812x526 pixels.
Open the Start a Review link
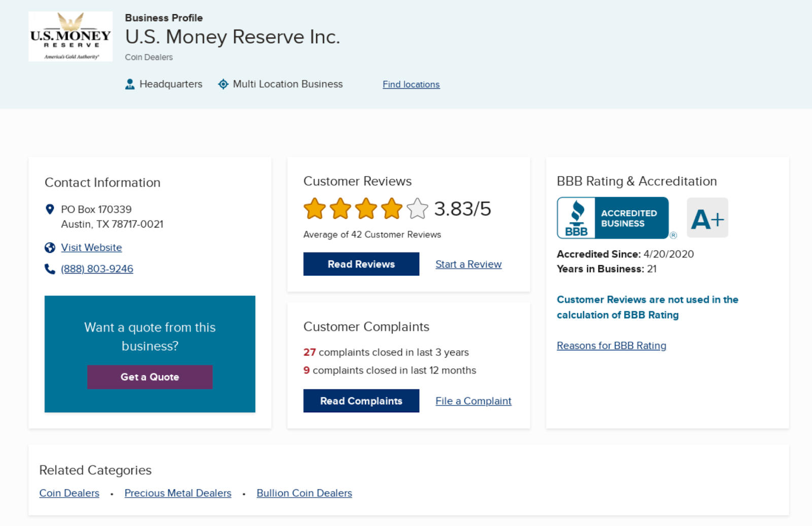click(x=468, y=265)
